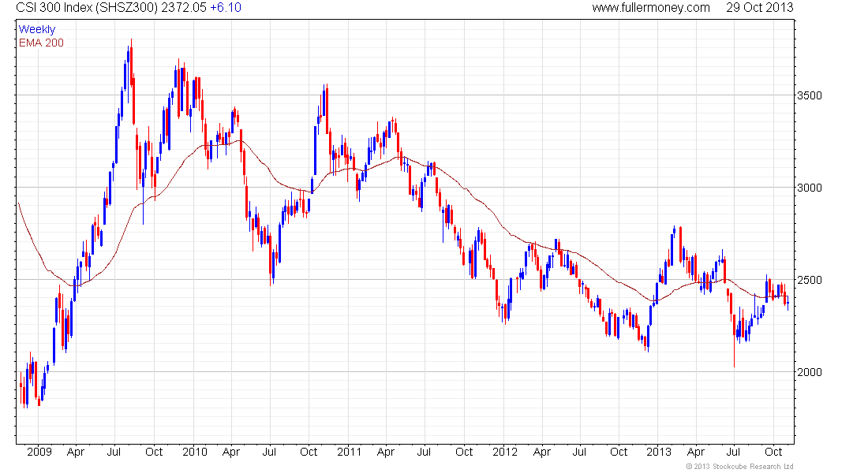Screen dimensions: 868x473
Task: Click the 29 Oct 2013 date
Action: pos(760,8)
